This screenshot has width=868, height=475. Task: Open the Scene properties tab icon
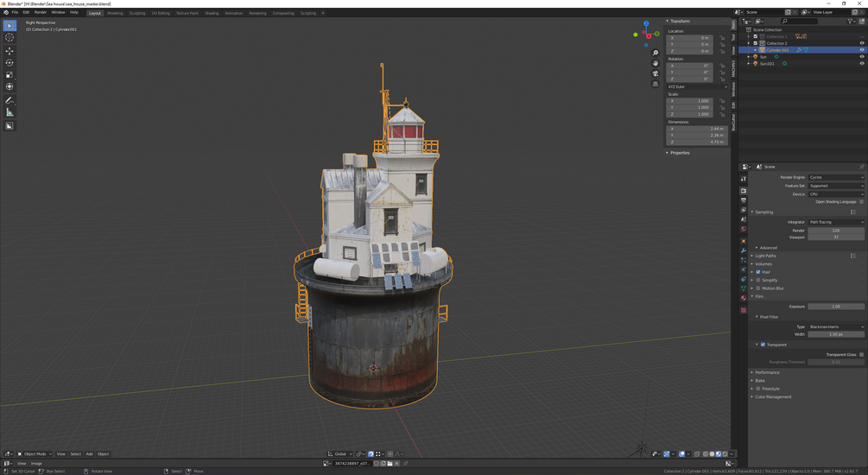coord(744,219)
